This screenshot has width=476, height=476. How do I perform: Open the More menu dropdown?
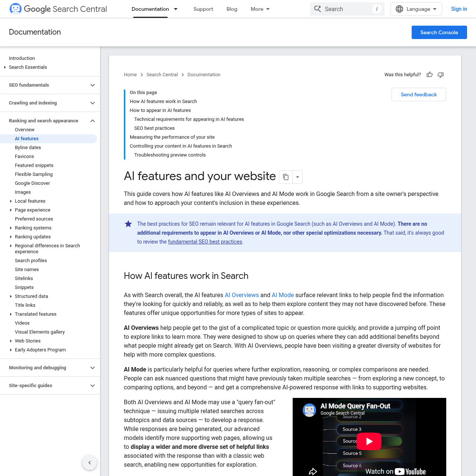[260, 9]
